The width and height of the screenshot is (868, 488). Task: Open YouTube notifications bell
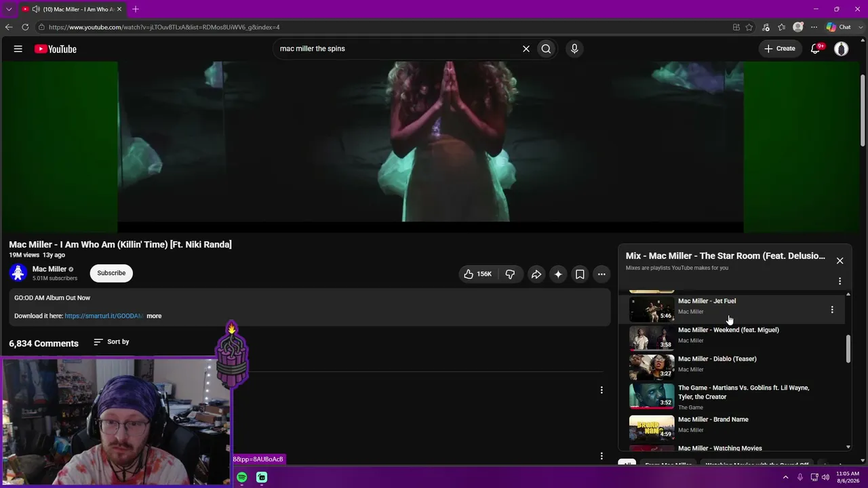click(816, 49)
